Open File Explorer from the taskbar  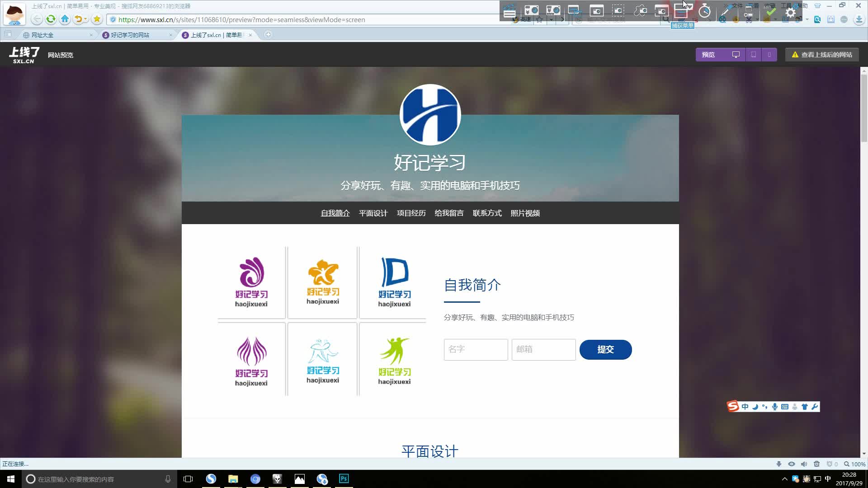[x=233, y=479]
